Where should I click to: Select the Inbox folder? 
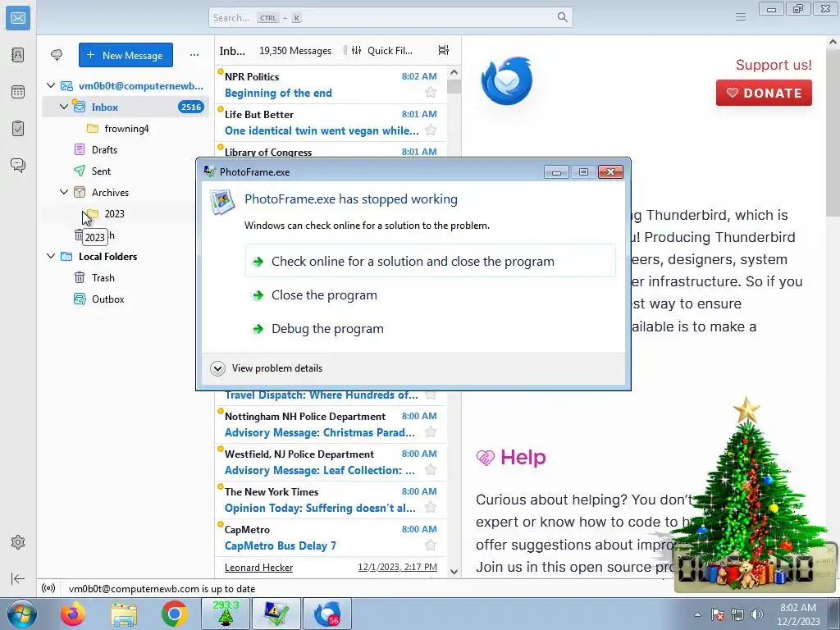click(x=126, y=107)
